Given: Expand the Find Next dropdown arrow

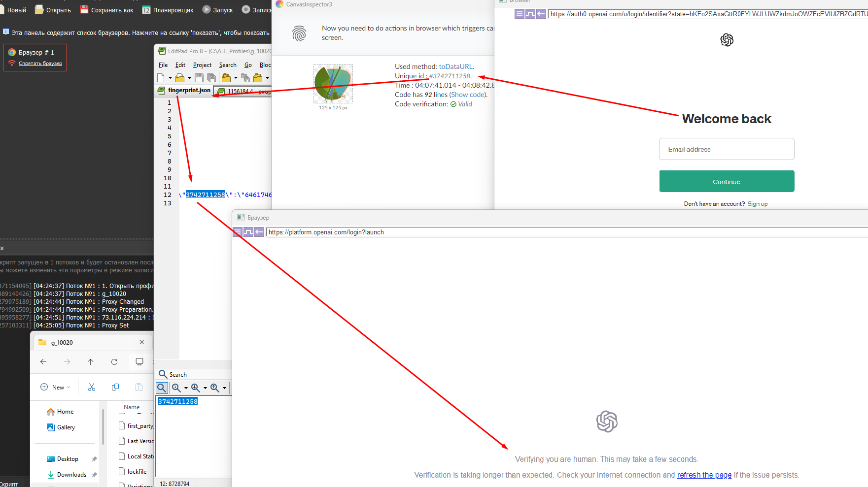Looking at the screenshot, I should click(205, 388).
